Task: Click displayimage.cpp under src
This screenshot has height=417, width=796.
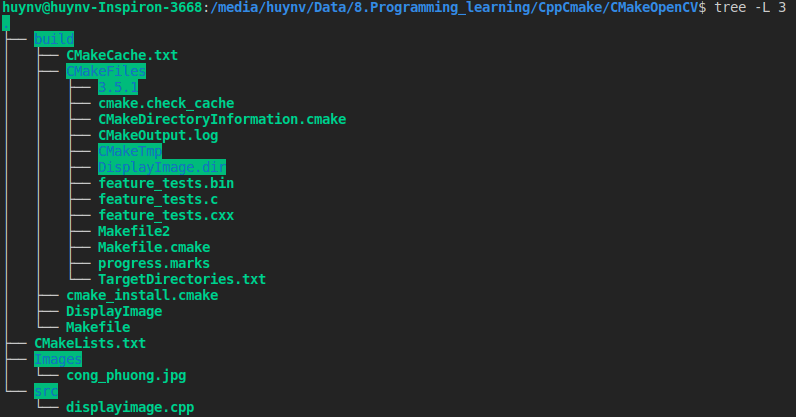Action: click(x=130, y=407)
